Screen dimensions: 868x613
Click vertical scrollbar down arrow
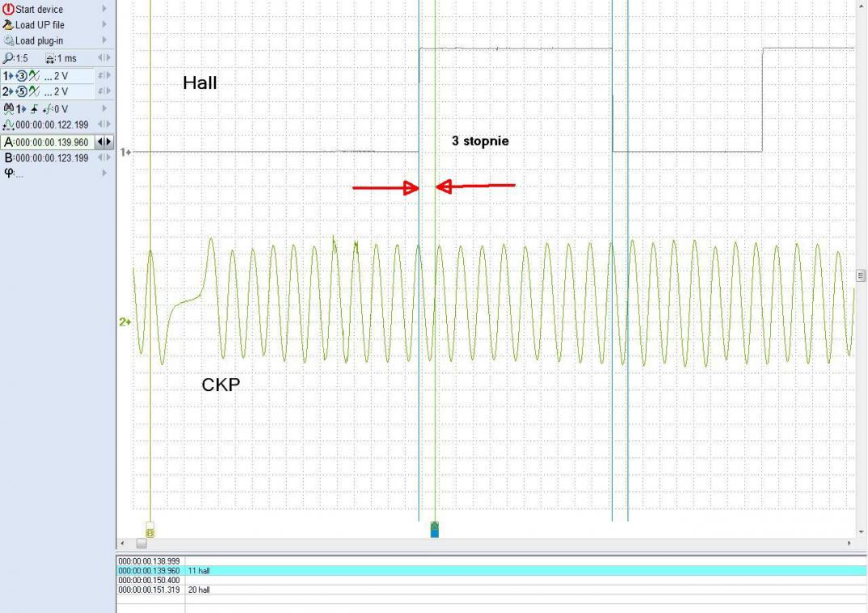[861, 531]
